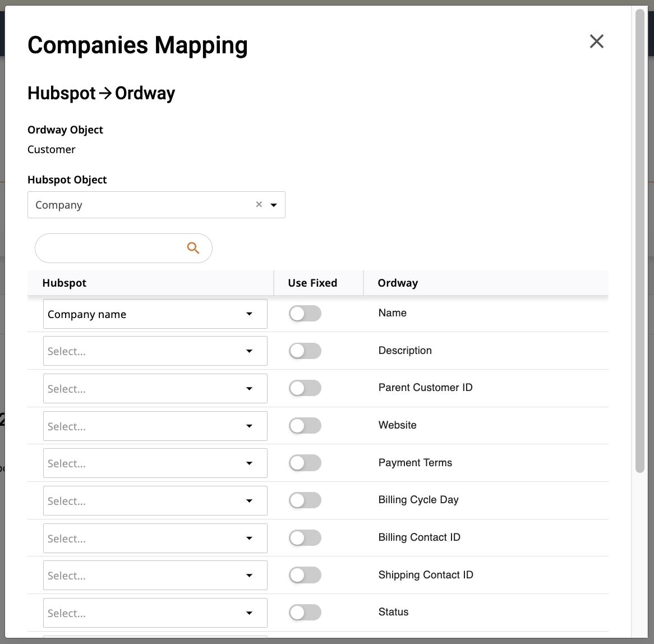
Task: Open Hubspot field dropdown for Parent Customer ID
Action: (x=155, y=388)
